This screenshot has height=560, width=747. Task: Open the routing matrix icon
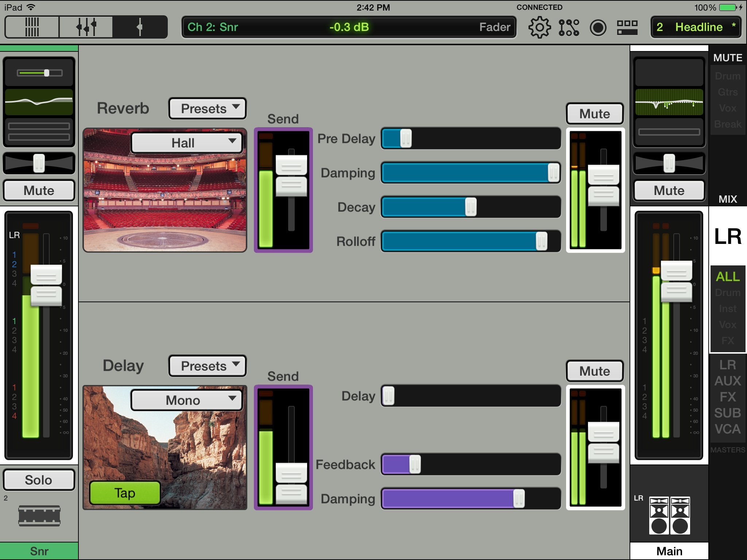(568, 27)
